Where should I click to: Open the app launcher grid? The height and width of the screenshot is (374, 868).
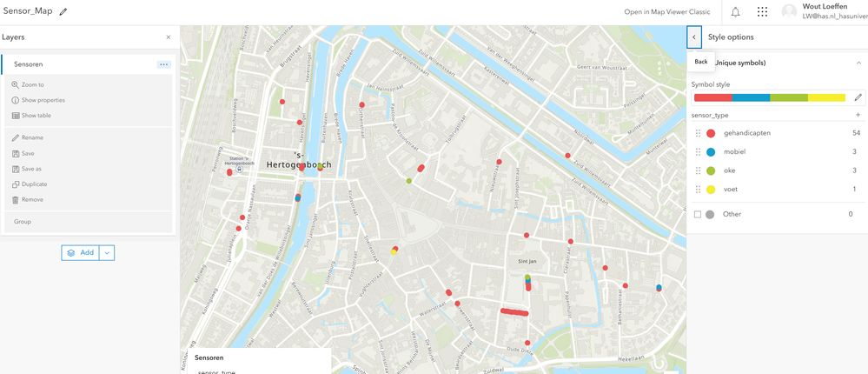click(x=762, y=12)
